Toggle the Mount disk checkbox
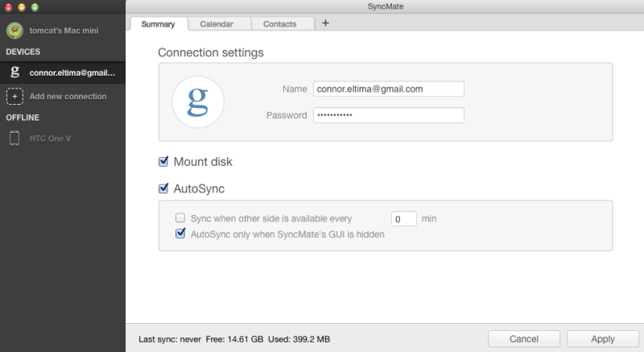The image size is (644, 352). [163, 161]
